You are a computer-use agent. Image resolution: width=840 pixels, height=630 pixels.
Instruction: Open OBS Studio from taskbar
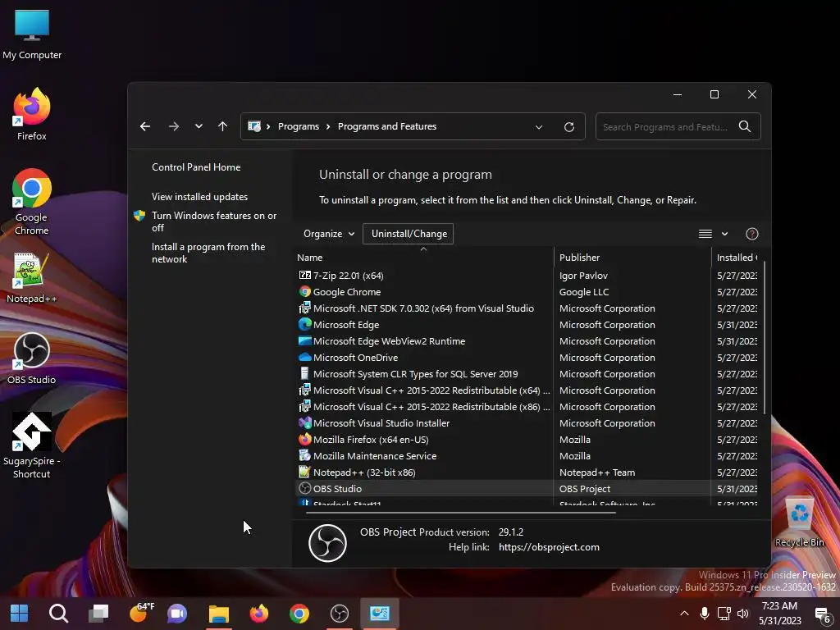[x=339, y=614]
